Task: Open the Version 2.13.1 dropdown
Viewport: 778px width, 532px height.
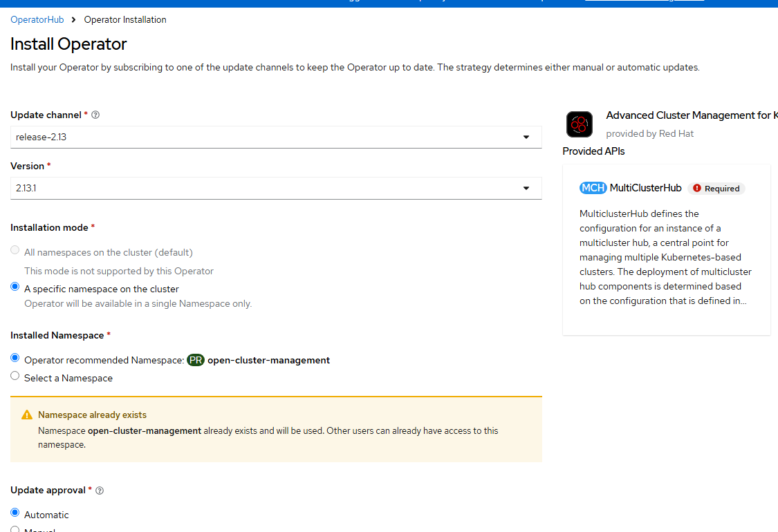Action: (276, 188)
